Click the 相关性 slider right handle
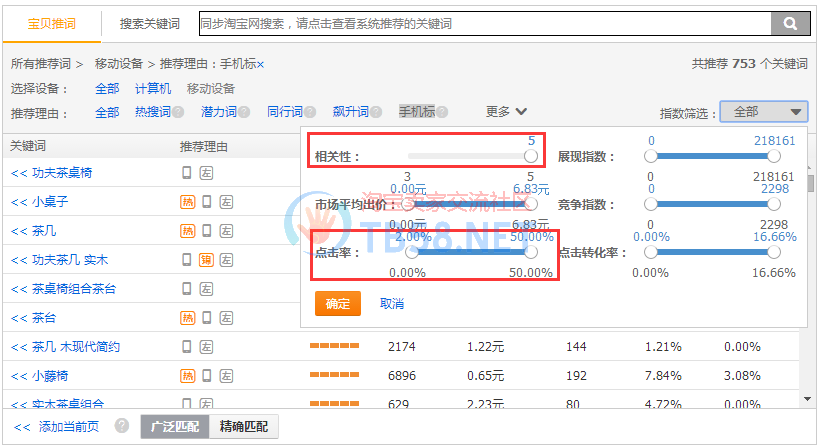822x447 pixels. pyautogui.click(x=531, y=156)
